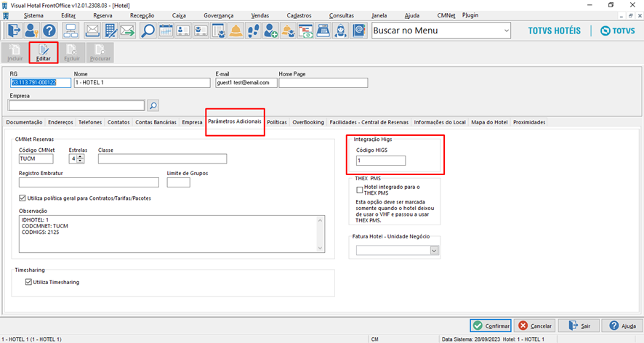Click the Empresa search magnifier button
This screenshot has width=644, height=343.
tap(153, 105)
